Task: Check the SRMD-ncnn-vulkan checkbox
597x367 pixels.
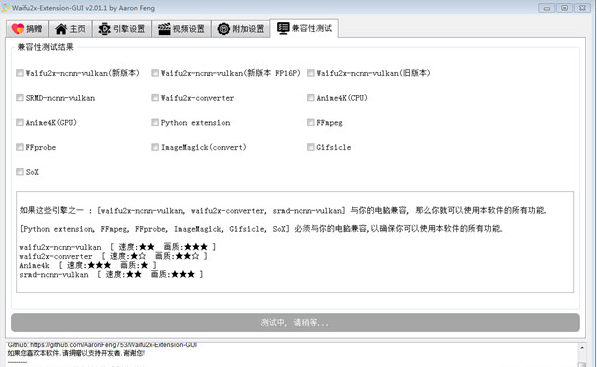Action: [20, 98]
